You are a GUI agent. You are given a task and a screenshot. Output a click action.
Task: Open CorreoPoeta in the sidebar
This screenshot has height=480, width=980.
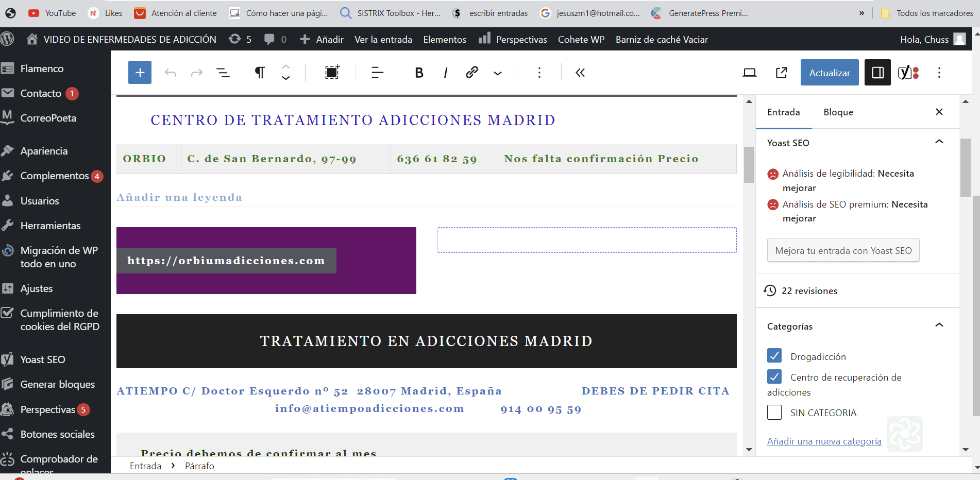(x=48, y=118)
